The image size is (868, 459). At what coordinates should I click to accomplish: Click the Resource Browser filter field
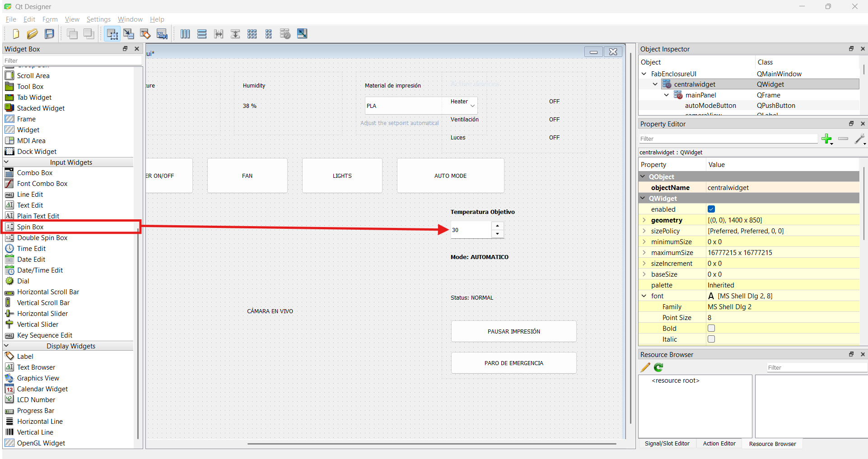[817, 367]
